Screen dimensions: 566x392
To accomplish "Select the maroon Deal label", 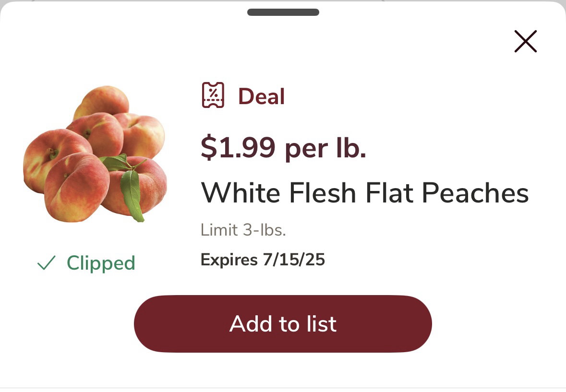I will [261, 96].
